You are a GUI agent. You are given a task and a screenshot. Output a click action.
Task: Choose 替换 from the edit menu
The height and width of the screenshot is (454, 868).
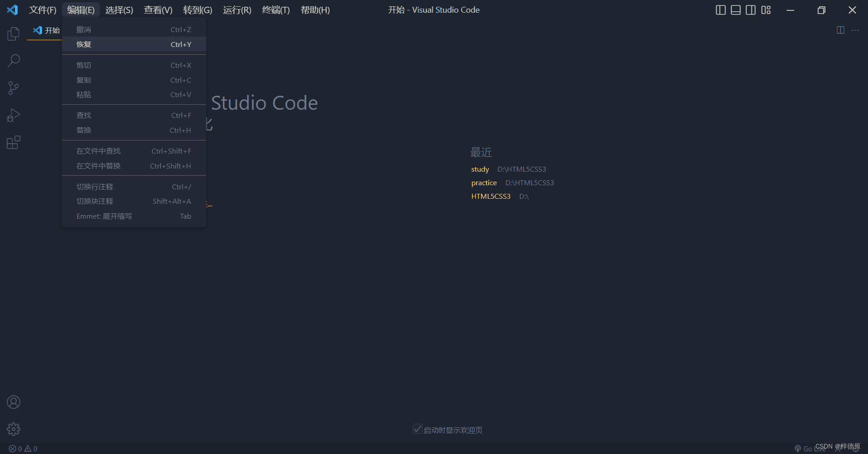pyautogui.click(x=134, y=130)
